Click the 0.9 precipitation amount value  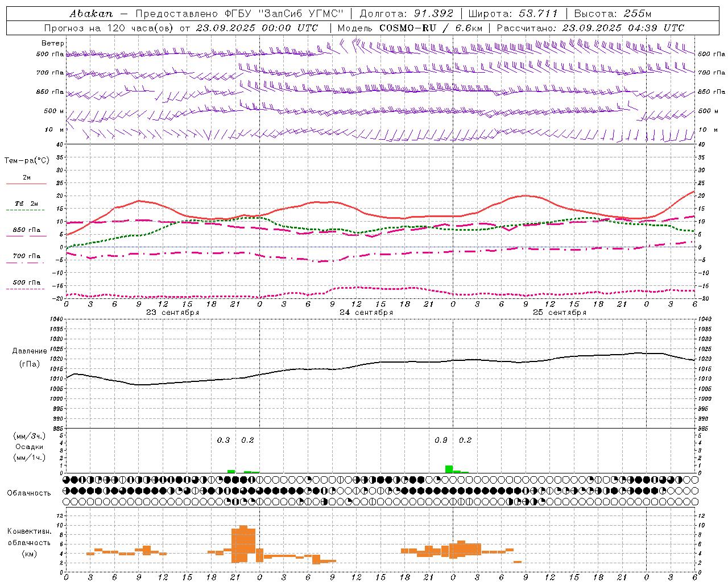click(441, 440)
